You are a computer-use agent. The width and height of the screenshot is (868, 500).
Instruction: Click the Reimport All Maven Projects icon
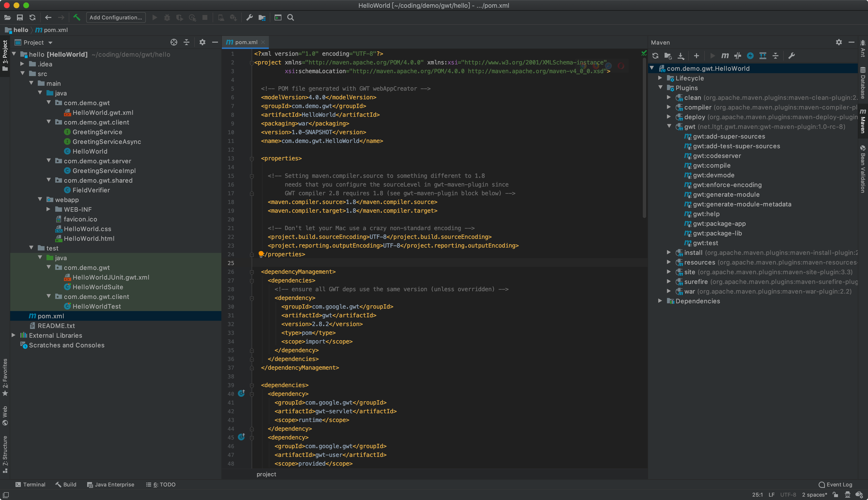pos(655,56)
